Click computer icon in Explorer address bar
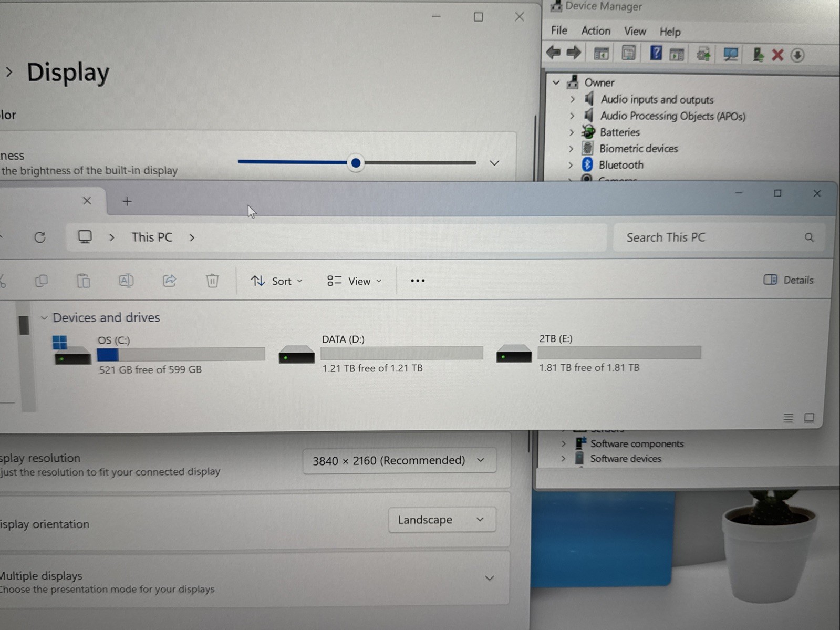840x630 pixels. 85,237
